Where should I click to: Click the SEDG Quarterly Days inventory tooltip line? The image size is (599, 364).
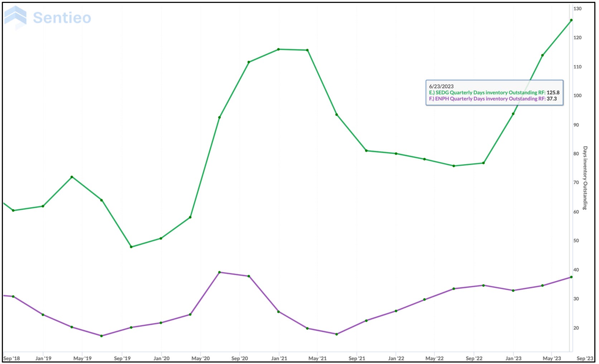click(494, 92)
